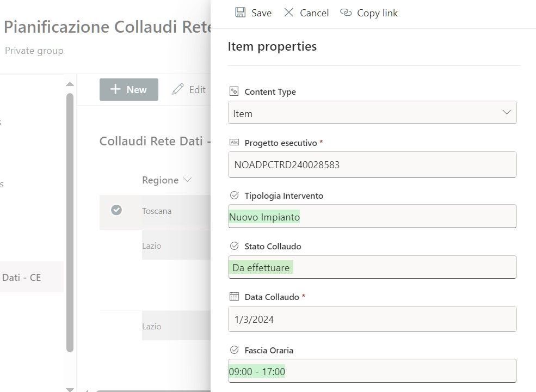Click the Edit pencil icon
The width and height of the screenshot is (536, 392).
[178, 89]
